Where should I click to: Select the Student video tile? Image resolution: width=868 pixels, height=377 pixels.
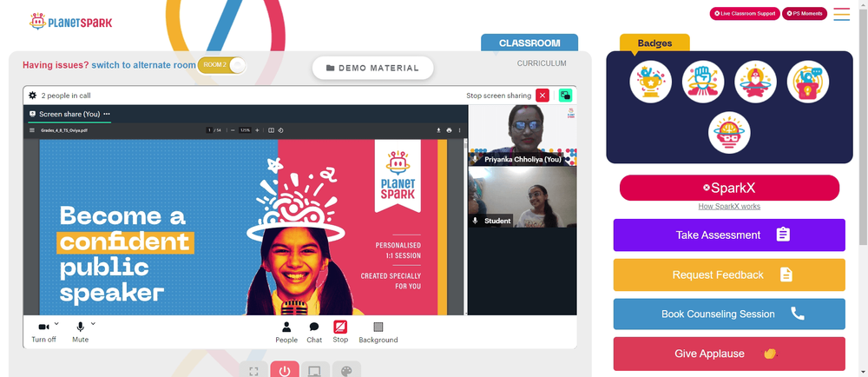pos(522,197)
